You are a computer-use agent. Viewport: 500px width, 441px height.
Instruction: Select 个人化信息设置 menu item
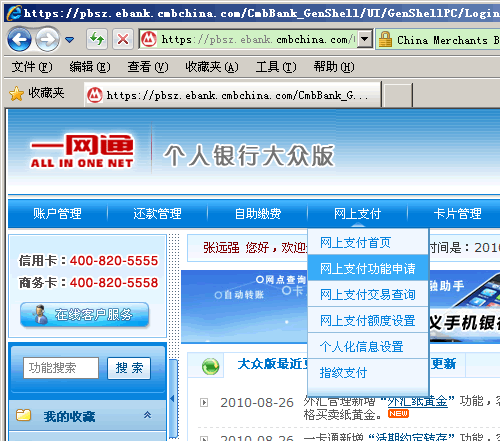click(368, 346)
